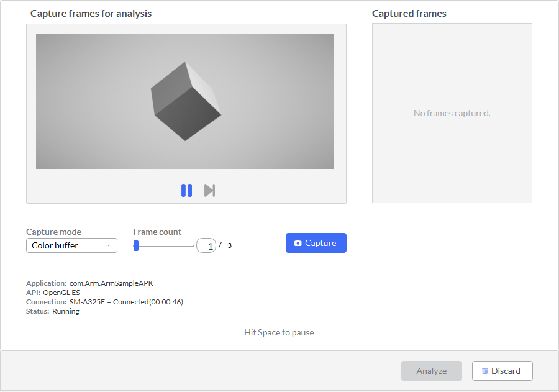Click the OpenGL ES API value
Image resolution: width=559 pixels, height=392 pixels.
tap(61, 293)
